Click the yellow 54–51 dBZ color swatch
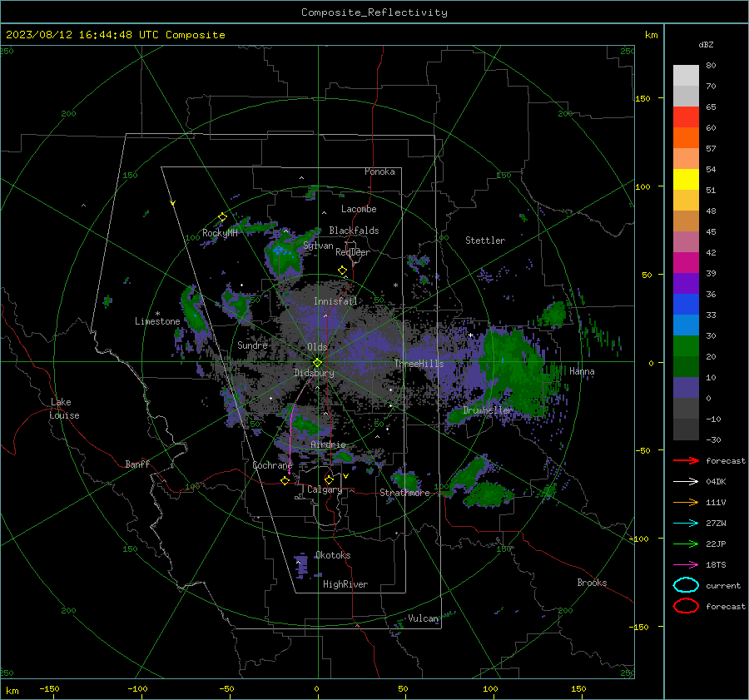The height and width of the screenshot is (700, 749). [x=686, y=180]
